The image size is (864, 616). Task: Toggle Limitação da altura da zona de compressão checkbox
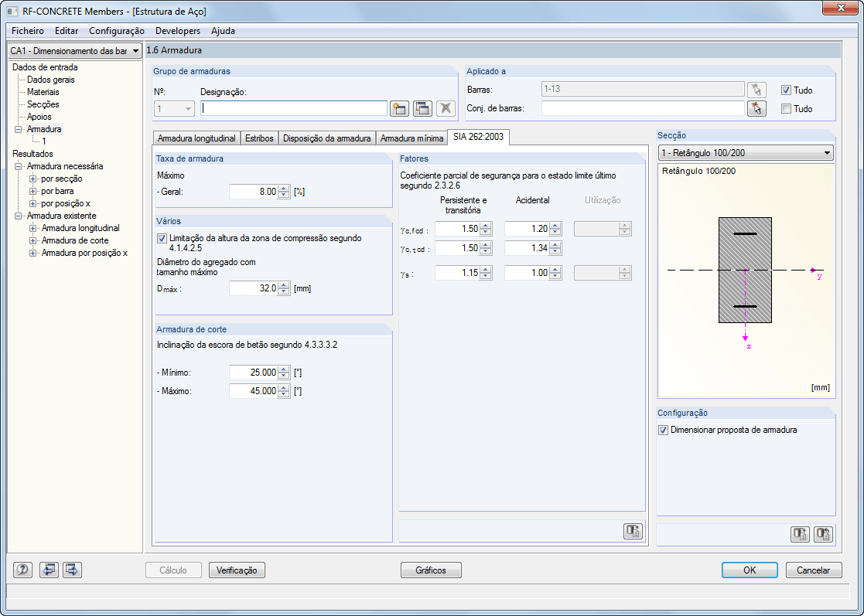click(x=162, y=238)
